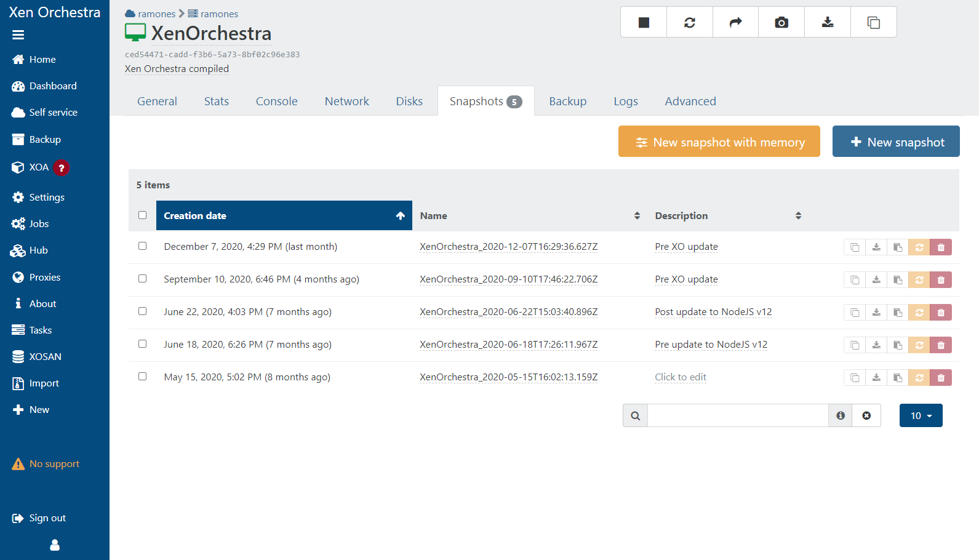Sort snapshots by Name column
Screen dimensions: 979x560
pyautogui.click(x=530, y=215)
